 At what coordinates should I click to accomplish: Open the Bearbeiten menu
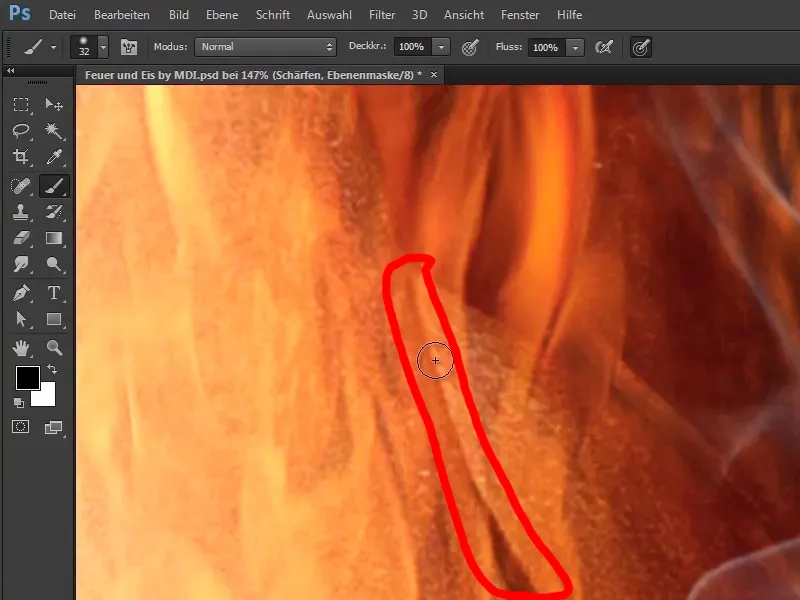pyautogui.click(x=122, y=15)
